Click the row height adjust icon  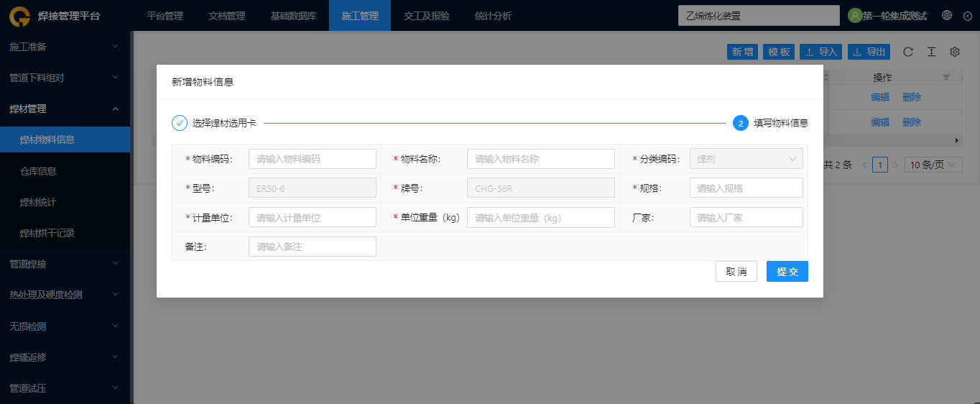[931, 52]
